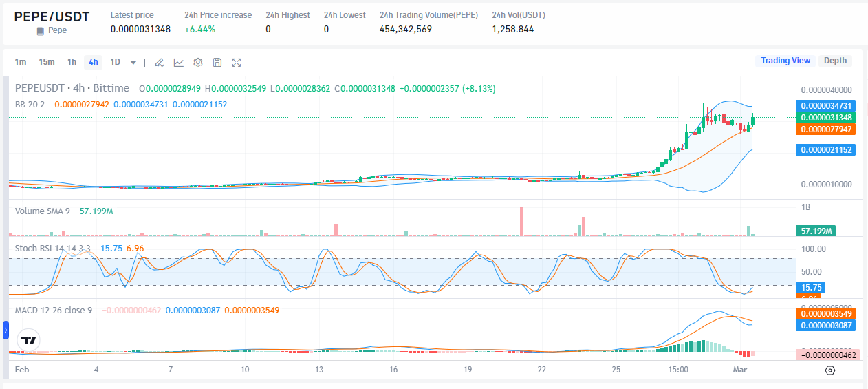Screen dimensions: 868x389
Task: Select the 1m timeframe
Action: coord(21,62)
